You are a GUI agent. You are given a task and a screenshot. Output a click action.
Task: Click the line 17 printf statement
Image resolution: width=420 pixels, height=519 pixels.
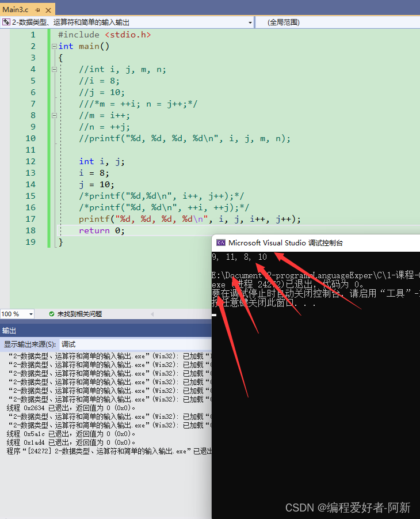[x=189, y=219]
